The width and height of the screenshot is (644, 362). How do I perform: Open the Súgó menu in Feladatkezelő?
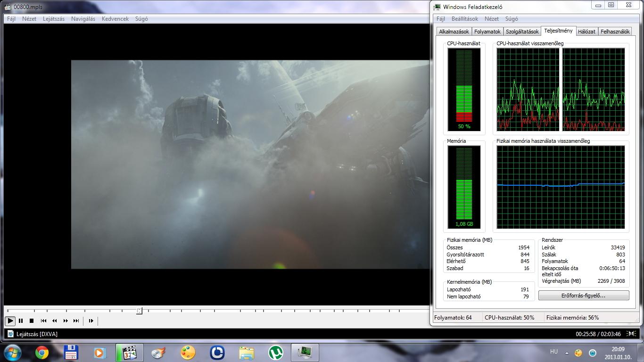[512, 19]
